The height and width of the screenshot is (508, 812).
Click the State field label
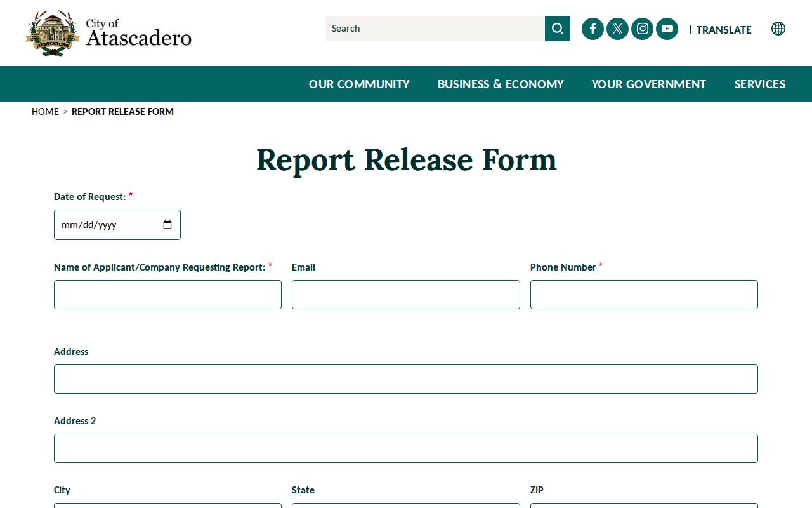tap(303, 490)
